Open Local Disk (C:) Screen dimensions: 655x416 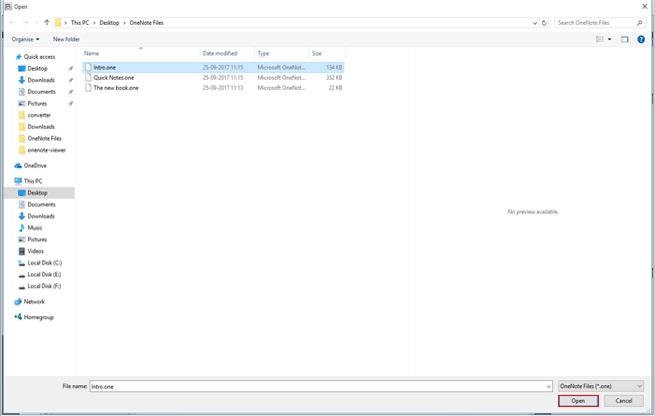(x=45, y=263)
